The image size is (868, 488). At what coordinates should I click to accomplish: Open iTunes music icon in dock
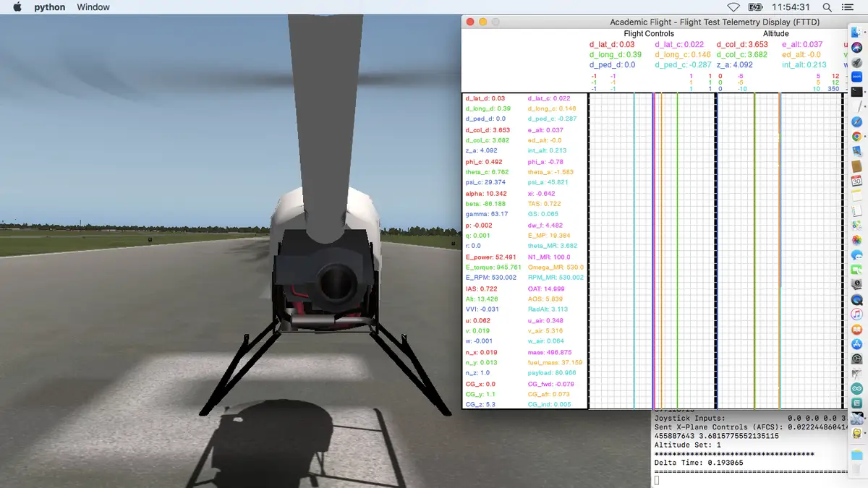click(856, 314)
